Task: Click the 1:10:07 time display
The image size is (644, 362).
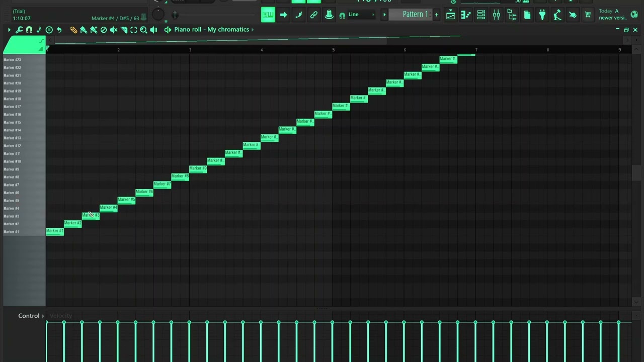Action: [22, 19]
